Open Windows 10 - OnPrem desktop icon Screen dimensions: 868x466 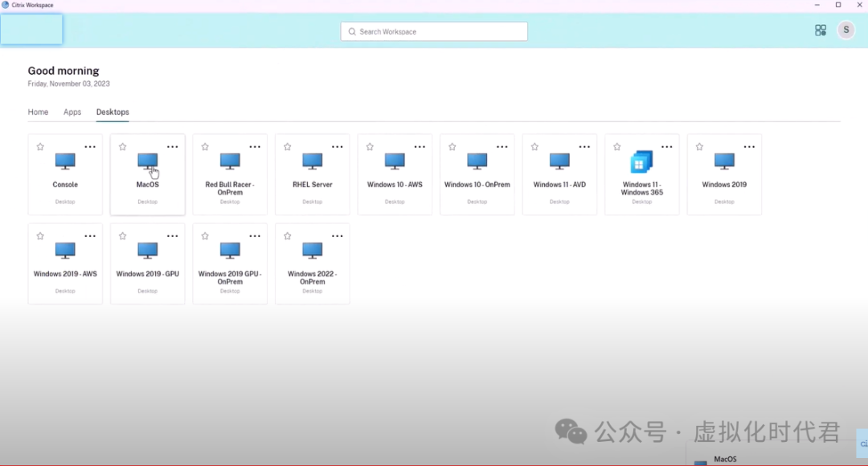point(477,161)
